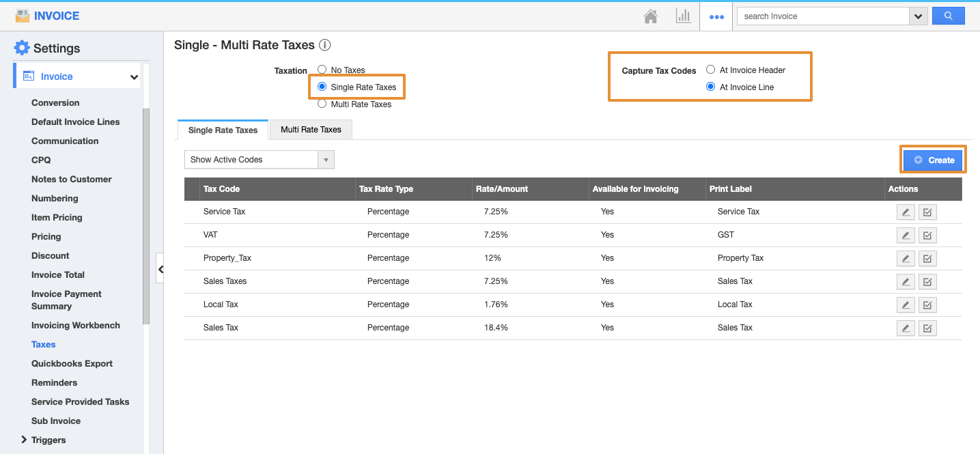The image size is (980, 454).
Task: Open Quickbooks Export settings in sidebar
Action: pos(72,364)
